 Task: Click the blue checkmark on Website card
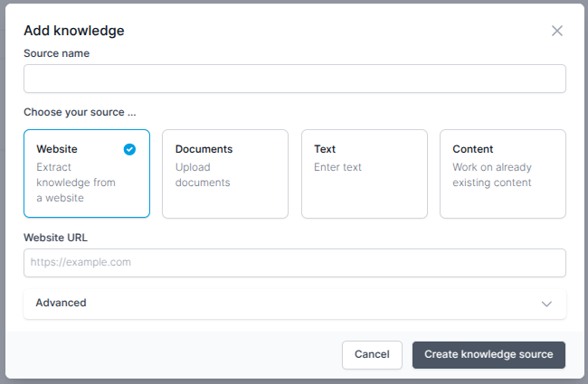pos(129,149)
